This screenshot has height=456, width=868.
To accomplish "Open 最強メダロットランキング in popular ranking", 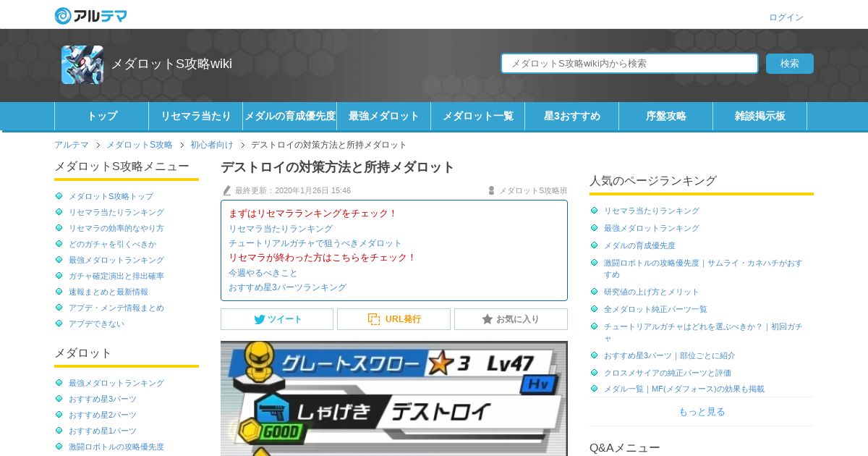I will click(x=652, y=228).
